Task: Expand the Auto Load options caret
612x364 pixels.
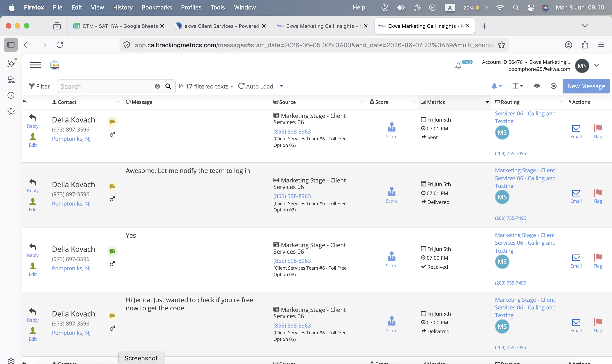Action: point(282,86)
